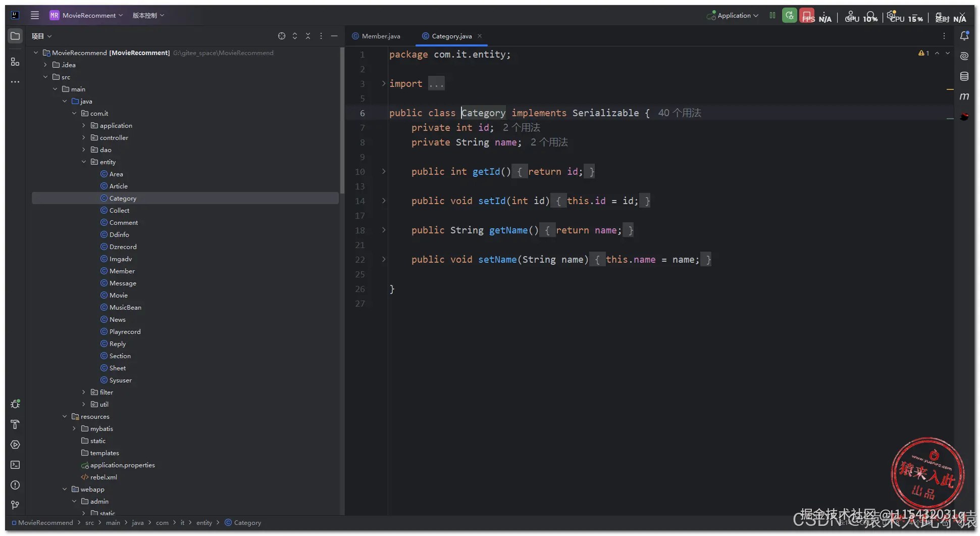Rerun debug with the green button
The height and width of the screenshot is (536, 980).
point(790,15)
